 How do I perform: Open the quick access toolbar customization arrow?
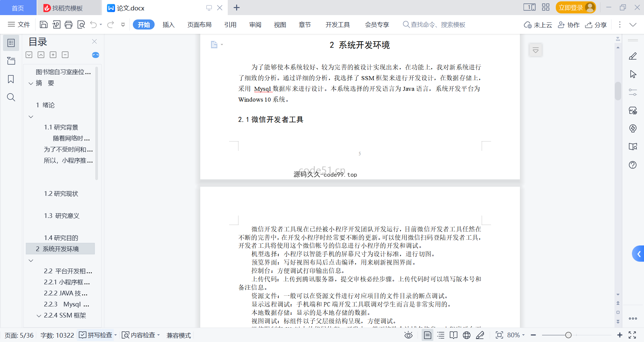pyautogui.click(x=123, y=24)
